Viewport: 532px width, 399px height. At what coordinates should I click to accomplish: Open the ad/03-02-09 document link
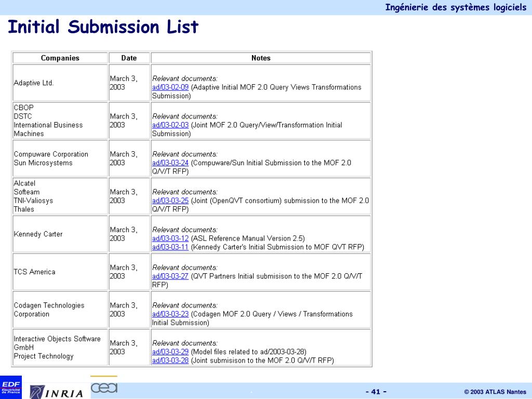pyautogui.click(x=170, y=87)
